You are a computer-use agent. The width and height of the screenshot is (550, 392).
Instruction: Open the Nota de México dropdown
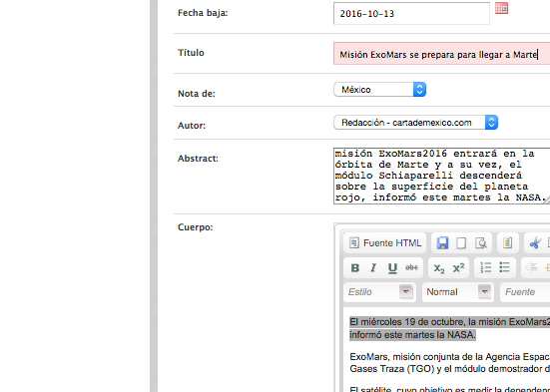(379, 90)
